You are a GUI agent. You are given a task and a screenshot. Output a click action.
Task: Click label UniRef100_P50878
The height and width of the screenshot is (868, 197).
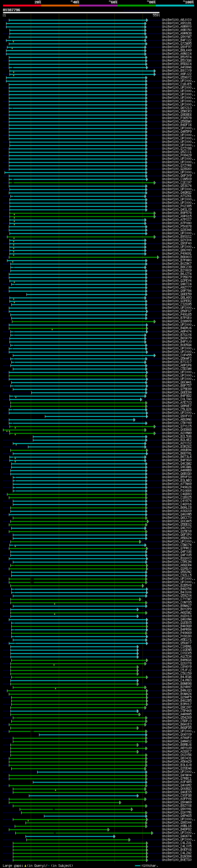tap(177, 226)
